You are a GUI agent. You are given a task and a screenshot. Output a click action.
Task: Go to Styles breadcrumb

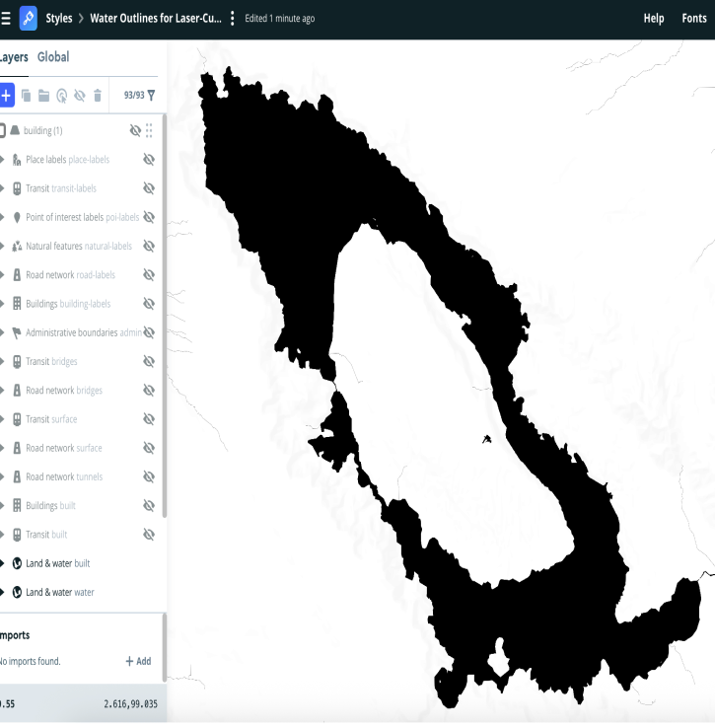click(x=59, y=19)
